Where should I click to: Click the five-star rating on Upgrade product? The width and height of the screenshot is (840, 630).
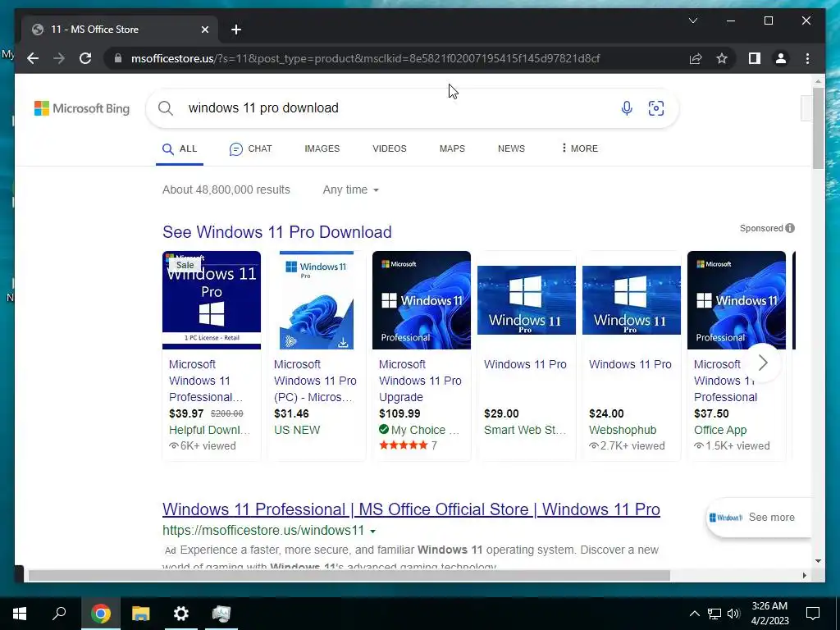404,445
